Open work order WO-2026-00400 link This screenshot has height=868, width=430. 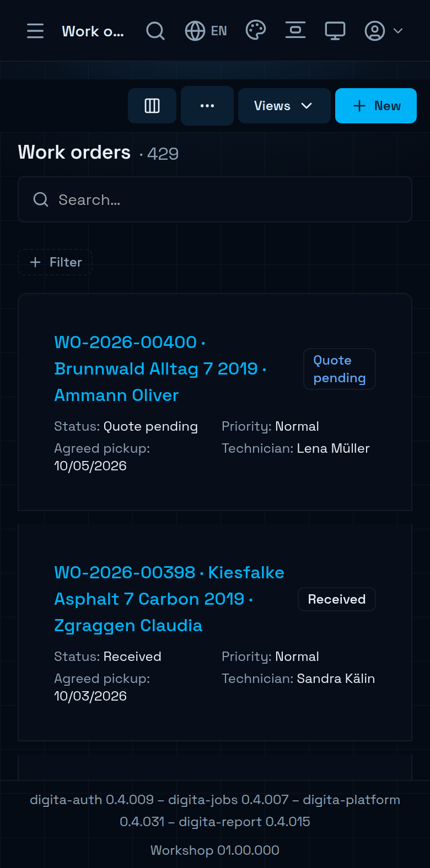[160, 368]
